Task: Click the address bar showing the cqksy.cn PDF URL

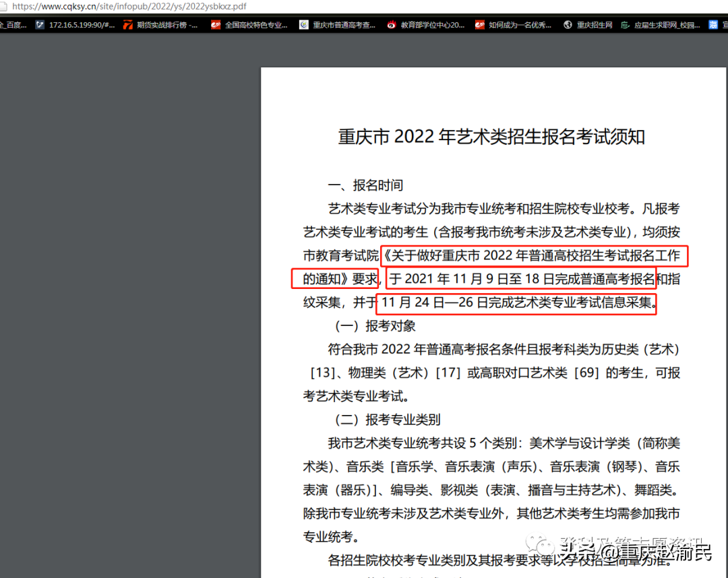Action: tap(135, 5)
